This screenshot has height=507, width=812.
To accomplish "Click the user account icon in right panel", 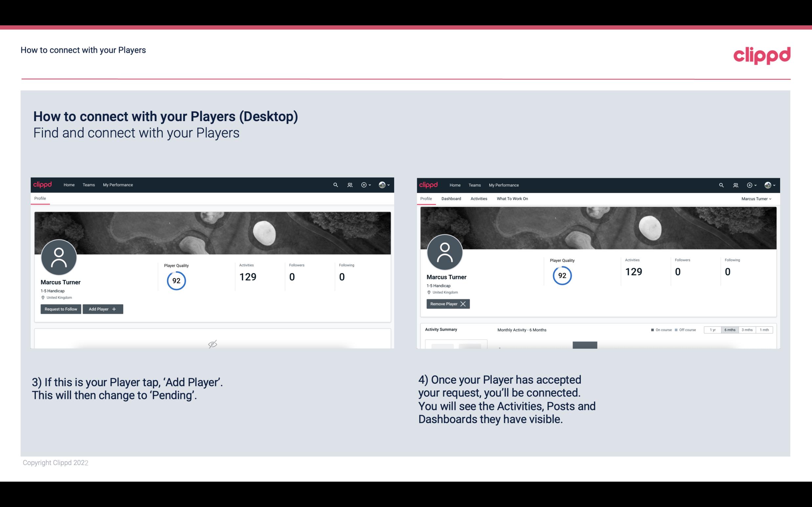I will [x=768, y=184].
